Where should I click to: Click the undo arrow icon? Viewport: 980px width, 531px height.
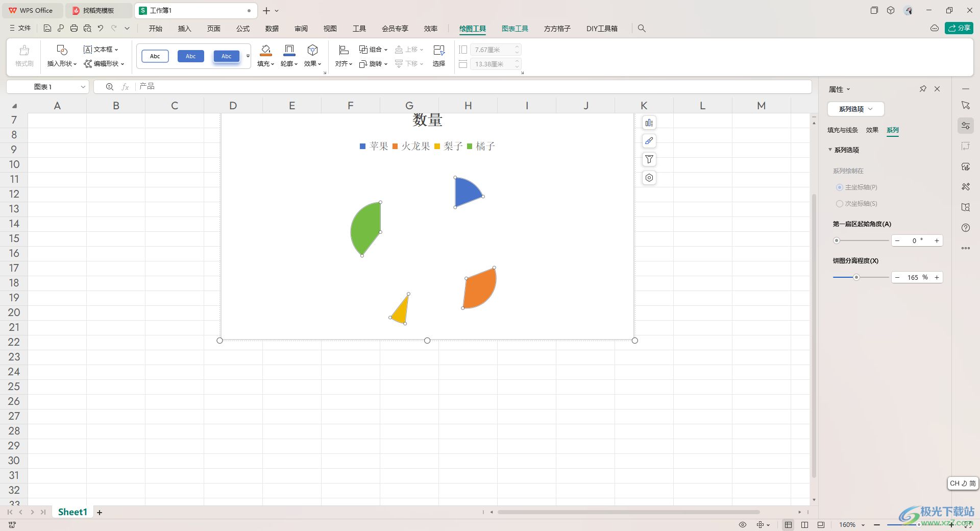tap(101, 29)
